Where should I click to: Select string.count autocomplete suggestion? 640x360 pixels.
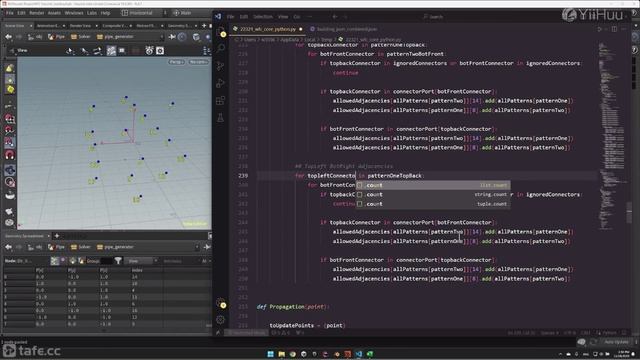coord(433,195)
